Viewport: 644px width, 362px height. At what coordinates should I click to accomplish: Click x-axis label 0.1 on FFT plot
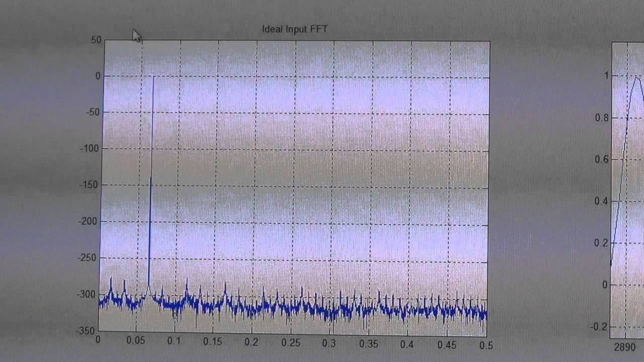pyautogui.click(x=175, y=341)
